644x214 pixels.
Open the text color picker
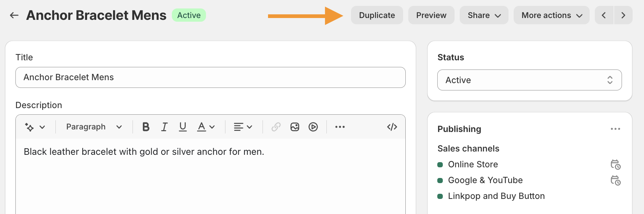click(x=206, y=127)
